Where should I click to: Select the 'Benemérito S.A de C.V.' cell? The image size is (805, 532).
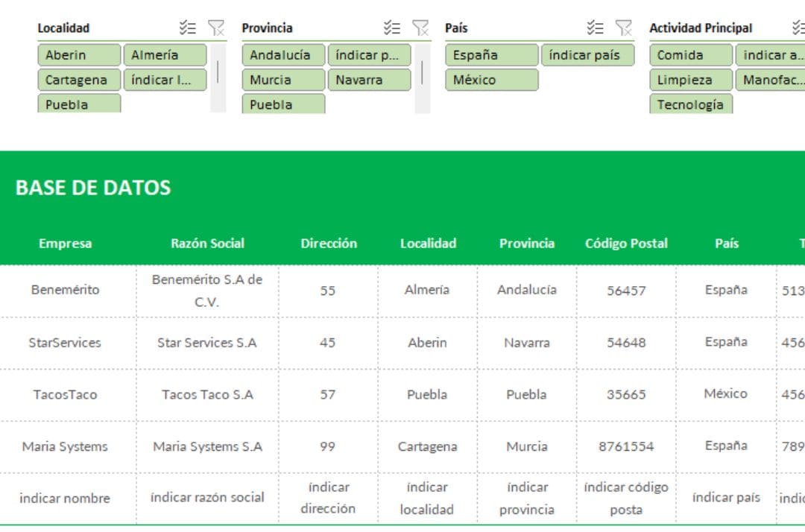click(x=207, y=291)
